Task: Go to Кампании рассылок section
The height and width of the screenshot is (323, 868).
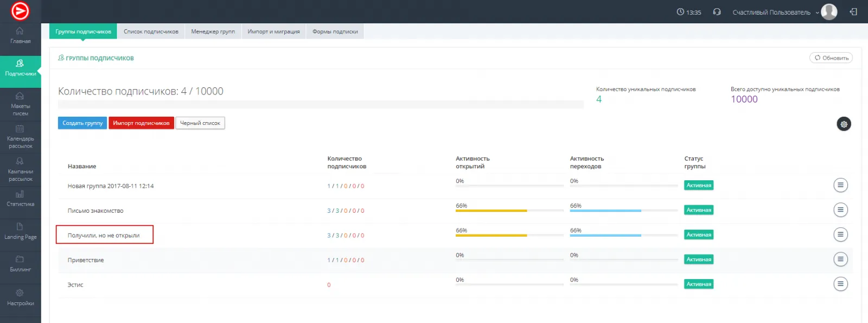Action: click(20, 169)
